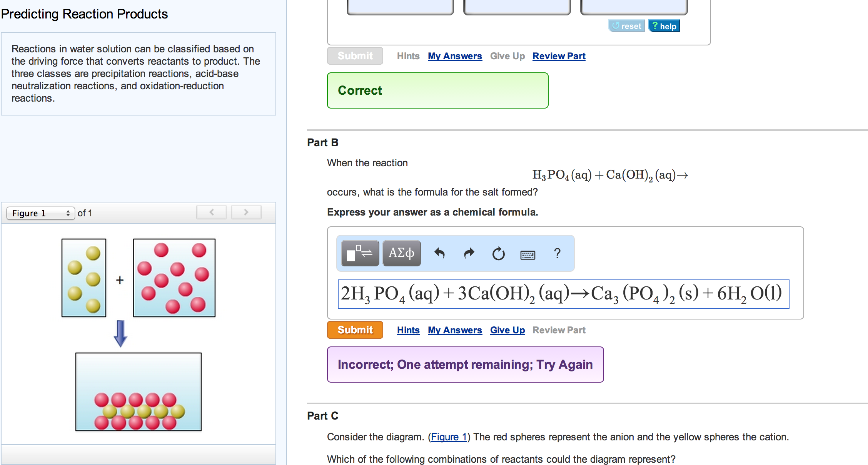Image resolution: width=868 pixels, height=465 pixels.
Task: Click 'Express your answer as a chemical formula'
Action: 432,212
